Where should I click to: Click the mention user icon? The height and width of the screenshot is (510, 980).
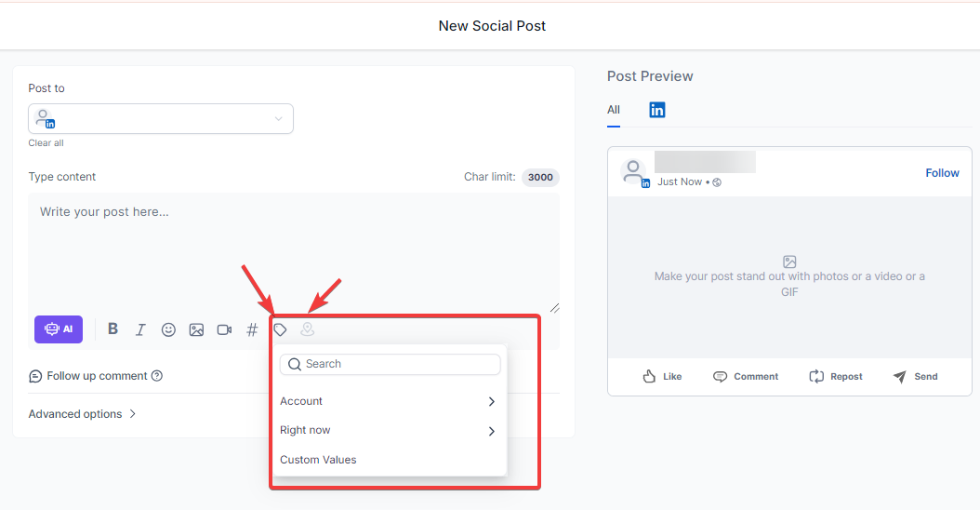tap(307, 329)
